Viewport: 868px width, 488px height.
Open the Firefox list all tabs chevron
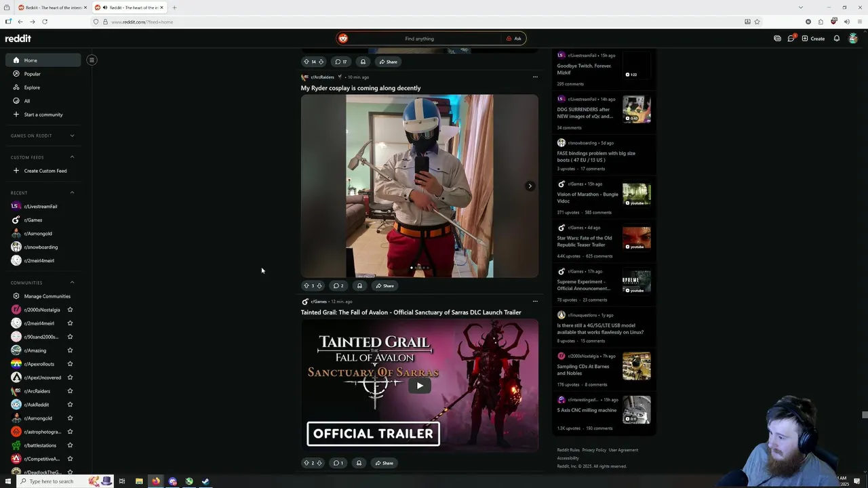pyautogui.click(x=801, y=7)
